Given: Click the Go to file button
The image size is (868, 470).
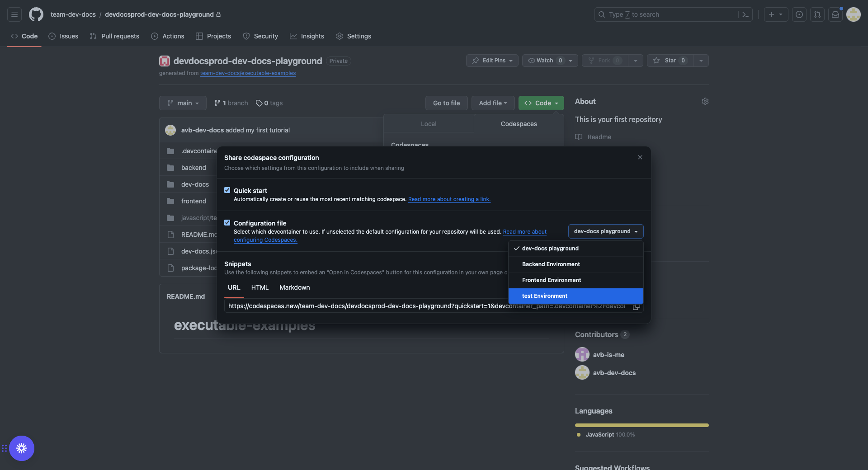Looking at the screenshot, I should point(446,103).
